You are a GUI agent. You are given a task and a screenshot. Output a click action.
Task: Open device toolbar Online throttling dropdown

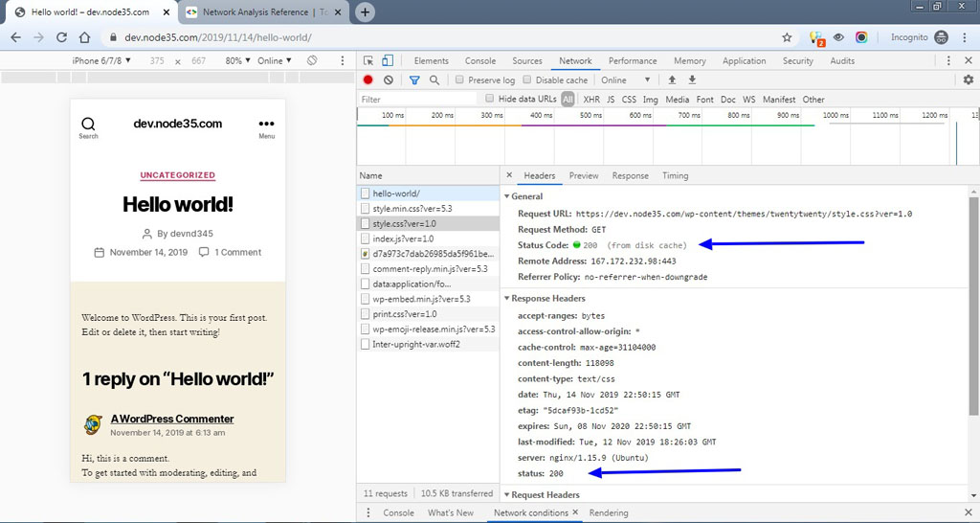click(275, 60)
